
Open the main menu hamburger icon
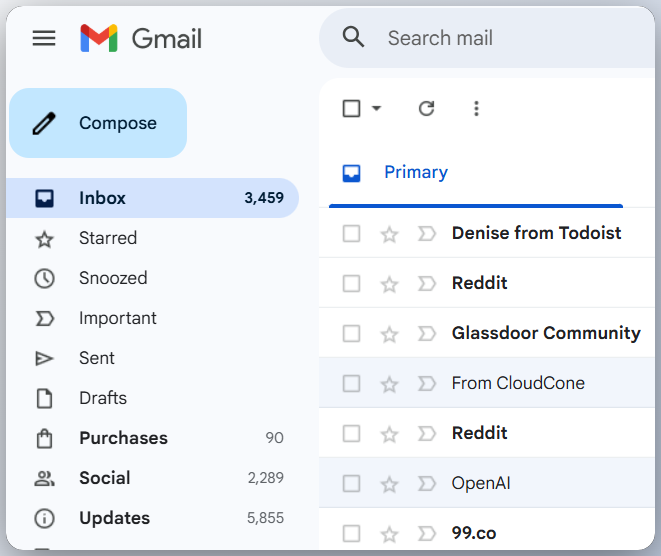pos(44,38)
